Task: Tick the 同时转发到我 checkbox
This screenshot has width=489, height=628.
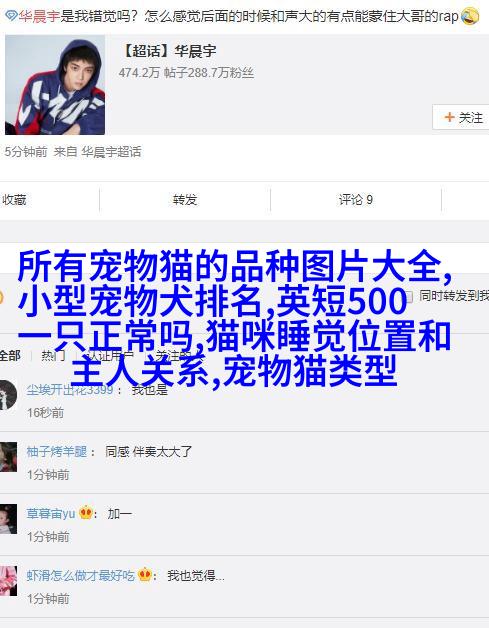Action: coord(408,296)
